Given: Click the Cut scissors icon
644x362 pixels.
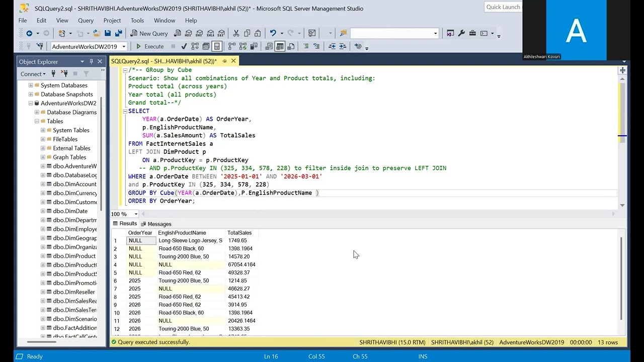Looking at the screenshot, I should click(236, 33).
